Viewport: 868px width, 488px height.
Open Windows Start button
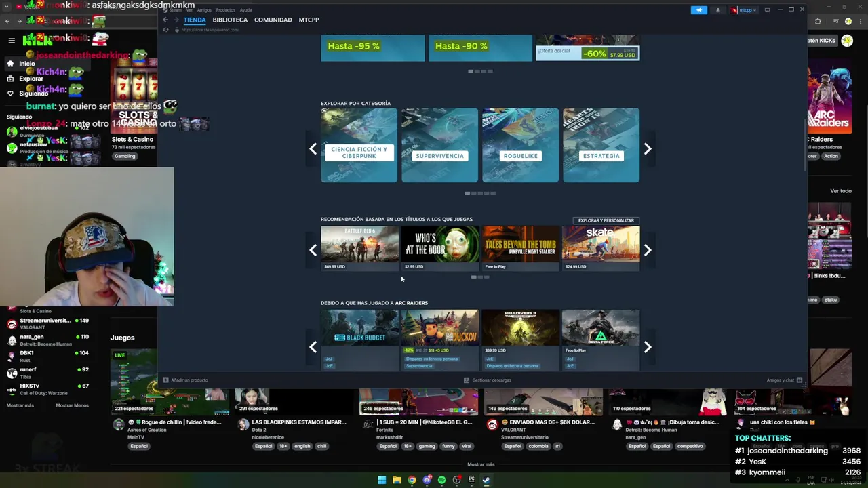[382, 480]
